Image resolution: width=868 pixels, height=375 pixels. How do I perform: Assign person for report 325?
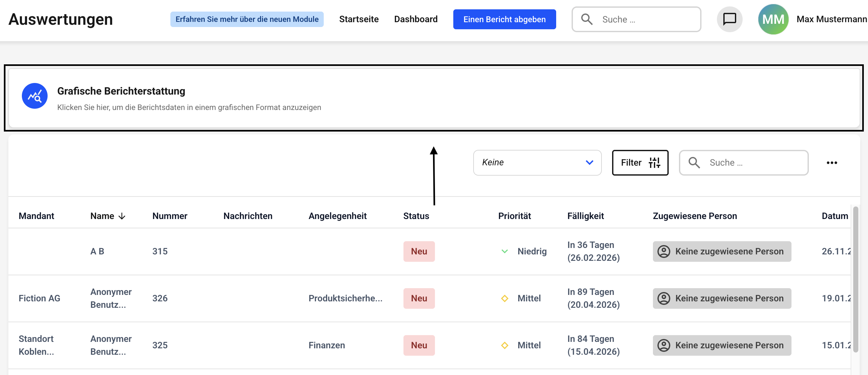click(x=722, y=345)
